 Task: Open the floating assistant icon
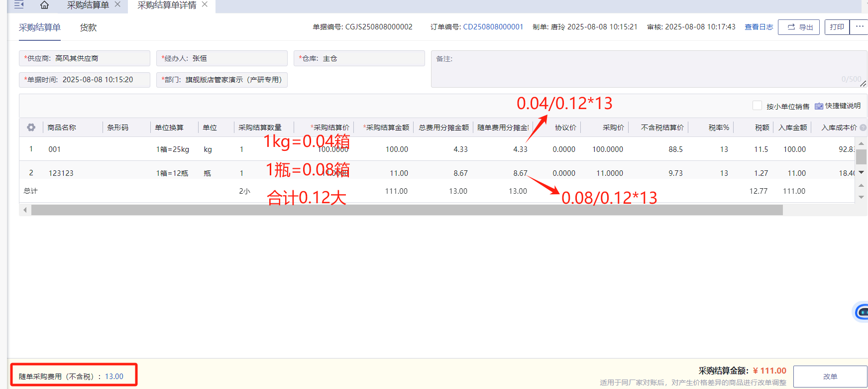click(862, 312)
